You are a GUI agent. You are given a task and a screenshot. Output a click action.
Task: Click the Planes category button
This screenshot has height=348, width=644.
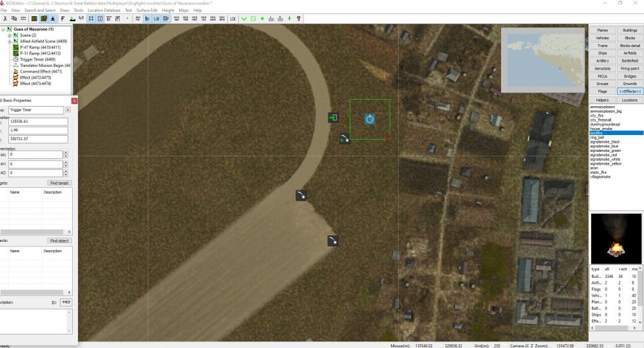(x=603, y=30)
